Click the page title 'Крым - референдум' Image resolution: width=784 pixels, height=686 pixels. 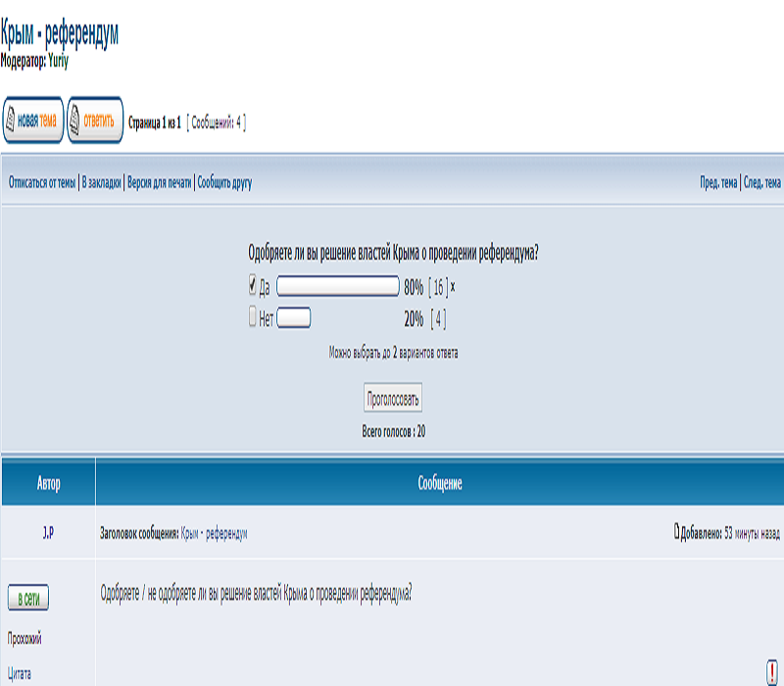click(61, 35)
